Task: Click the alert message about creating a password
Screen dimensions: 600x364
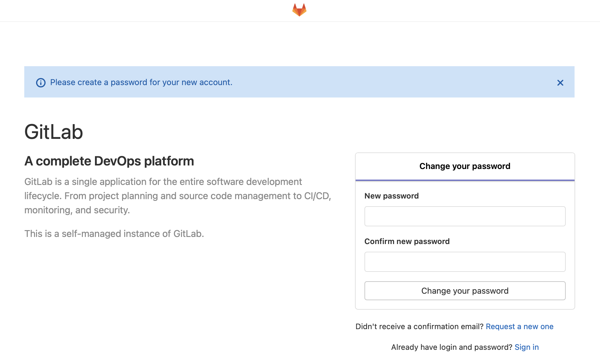Action: tap(141, 82)
